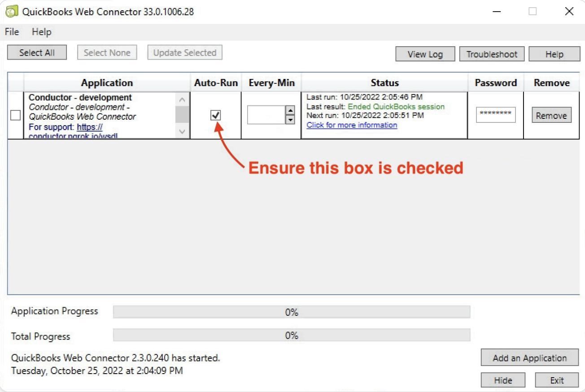Decrease Every-Min value with down arrow
This screenshot has width=585, height=392.
coord(290,120)
